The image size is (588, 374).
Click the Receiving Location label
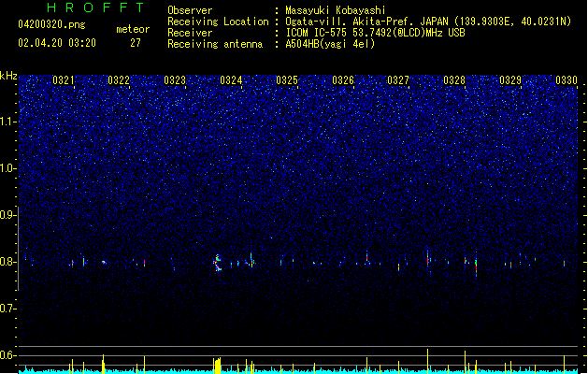point(218,22)
